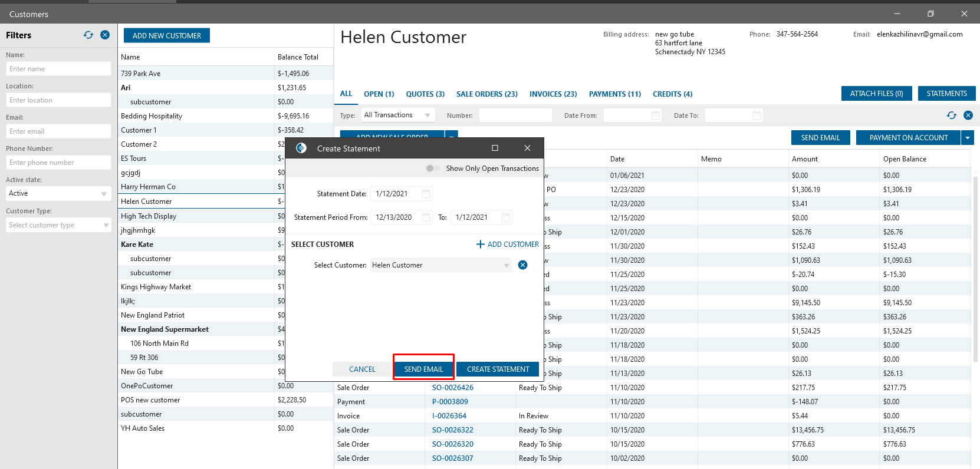Clear the transaction filters with X icon
The width and height of the screenshot is (980, 469).
[968, 115]
